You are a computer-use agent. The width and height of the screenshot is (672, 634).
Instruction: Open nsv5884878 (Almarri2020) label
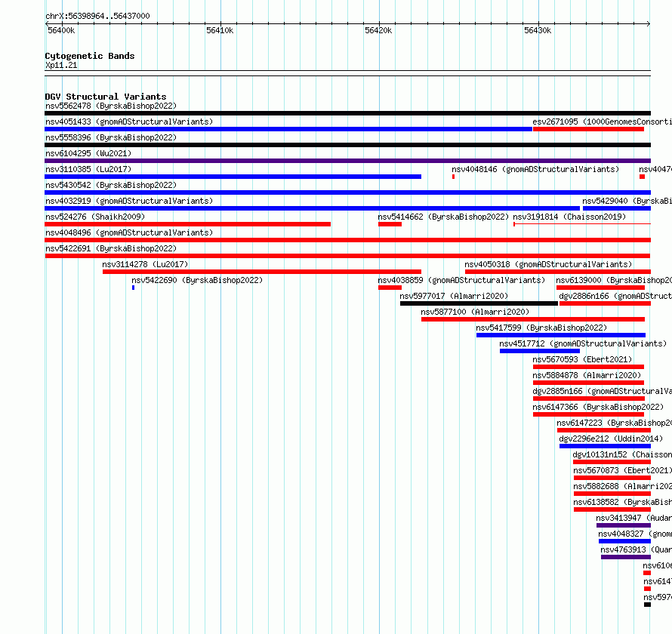pyautogui.click(x=587, y=375)
